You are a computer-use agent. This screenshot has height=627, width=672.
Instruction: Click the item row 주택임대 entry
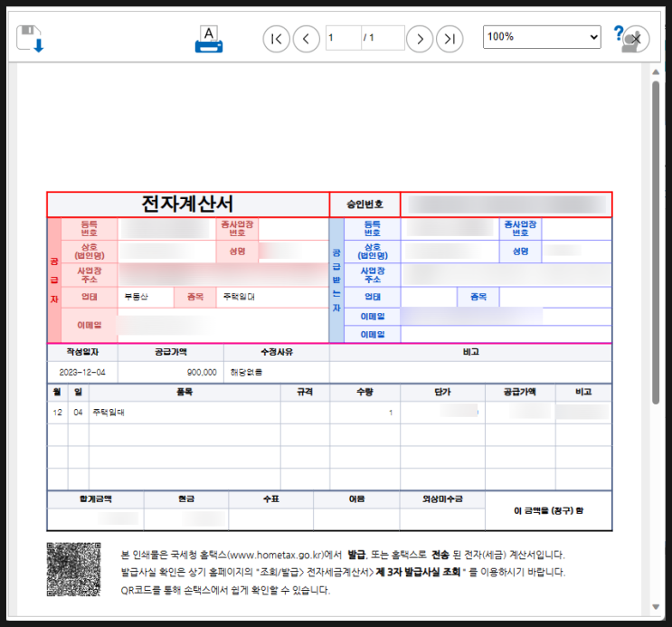(109, 413)
